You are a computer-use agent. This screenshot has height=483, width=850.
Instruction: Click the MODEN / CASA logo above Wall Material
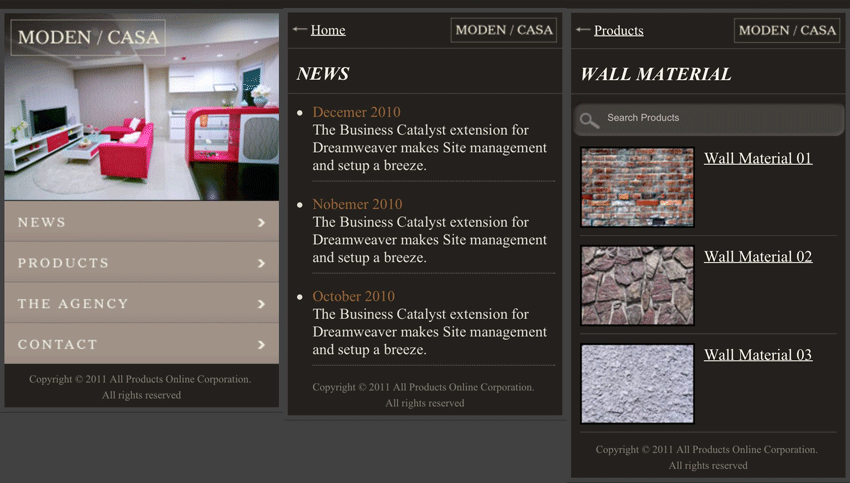[787, 30]
